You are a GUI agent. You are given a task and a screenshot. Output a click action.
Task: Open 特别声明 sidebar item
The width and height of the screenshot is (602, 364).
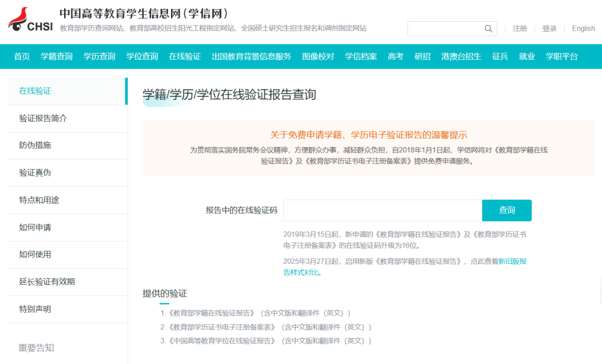(x=35, y=309)
